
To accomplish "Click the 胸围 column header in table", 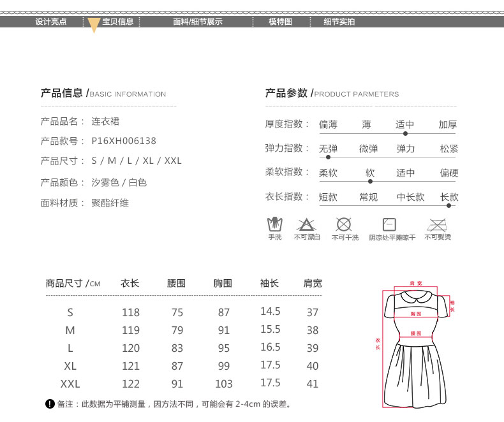I will [223, 283].
